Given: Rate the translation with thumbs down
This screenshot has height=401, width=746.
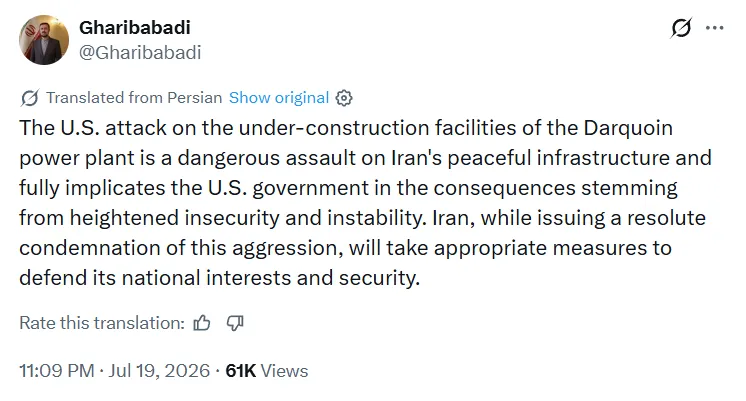Looking at the screenshot, I should (x=235, y=323).
